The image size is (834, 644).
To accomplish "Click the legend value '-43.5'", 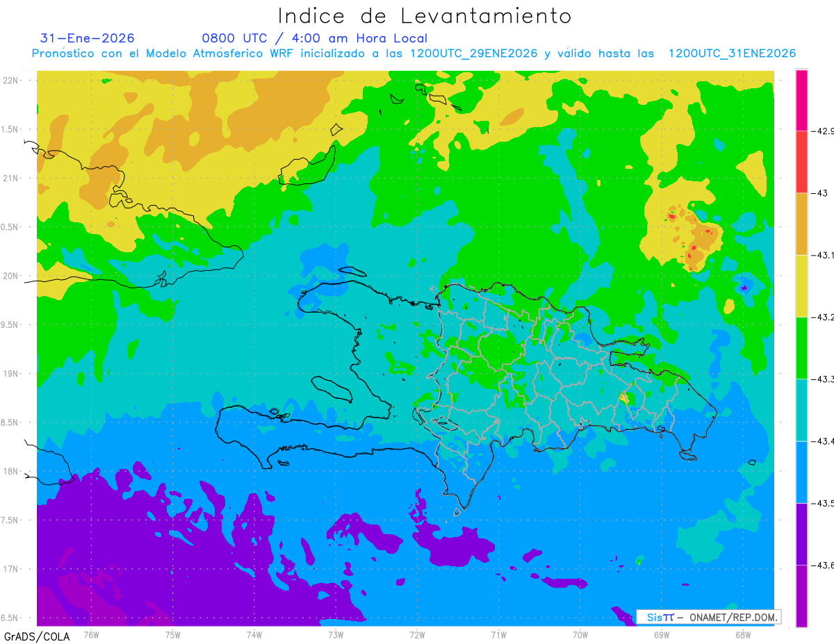I will [x=821, y=504].
